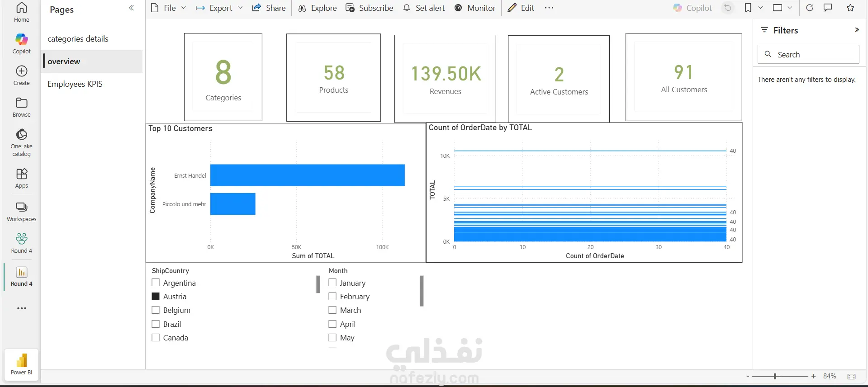Screen dimensions: 868x387
Task: Select the overview page
Action: pyautogui.click(x=93, y=61)
